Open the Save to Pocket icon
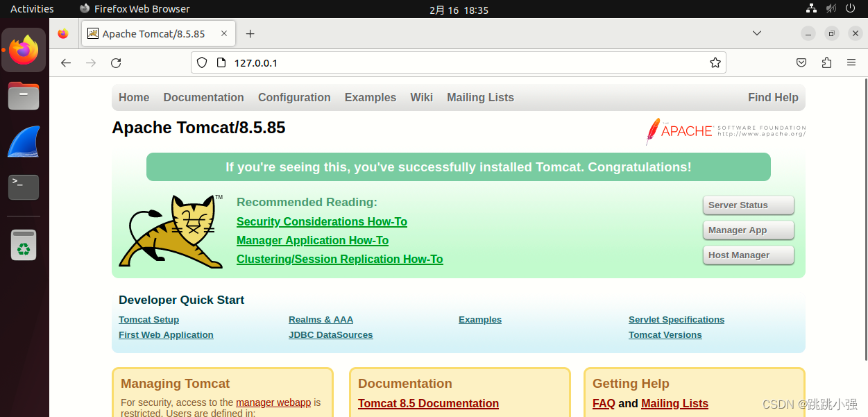 pos(801,62)
